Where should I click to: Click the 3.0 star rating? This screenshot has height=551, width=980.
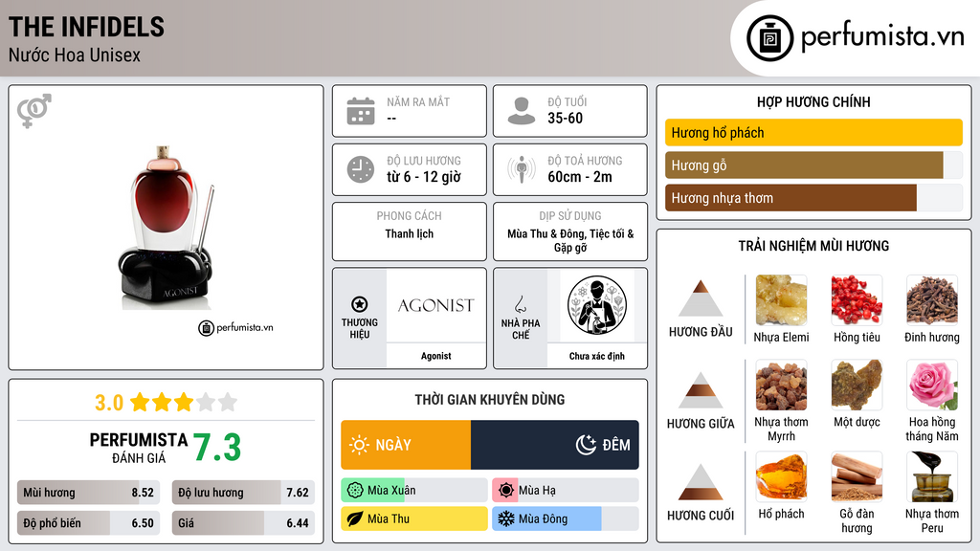[166, 403]
